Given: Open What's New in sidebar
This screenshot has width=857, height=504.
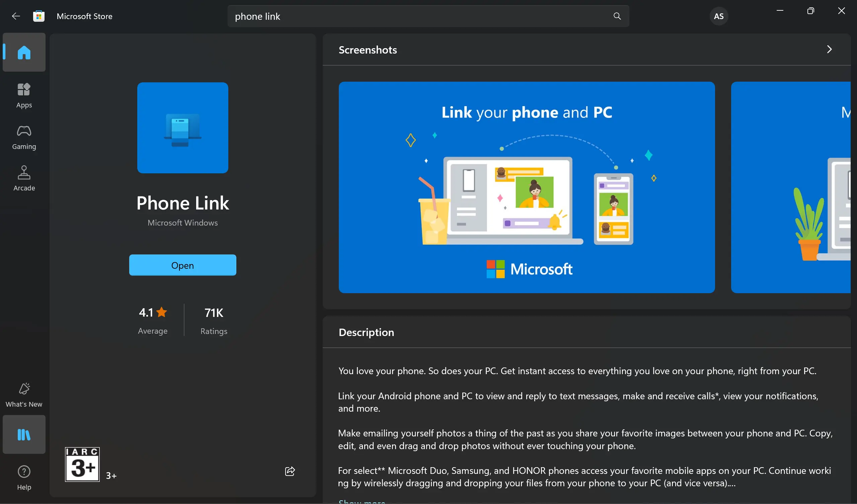Looking at the screenshot, I should 24,395.
